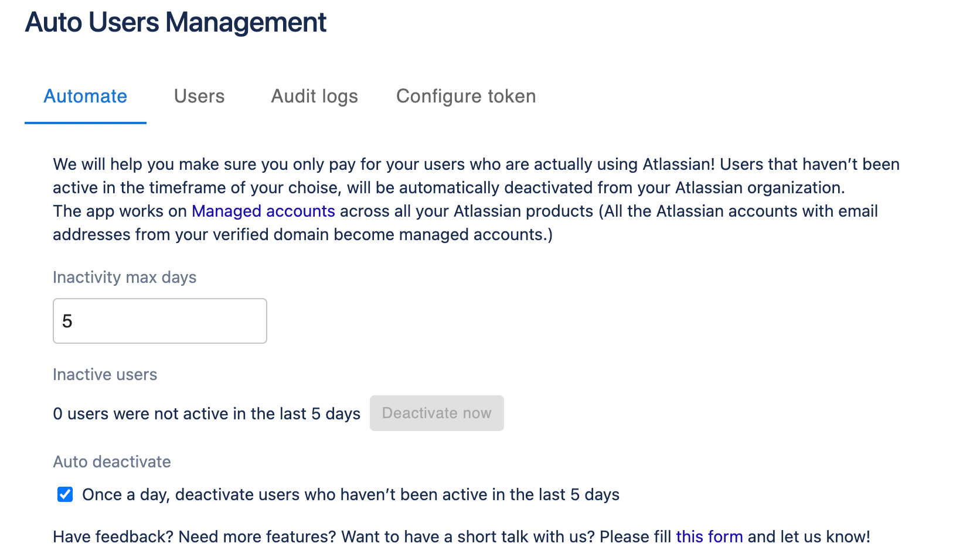Screen dimensions: 980x557
Task: Click the Auto Users Management title
Action: point(175,22)
